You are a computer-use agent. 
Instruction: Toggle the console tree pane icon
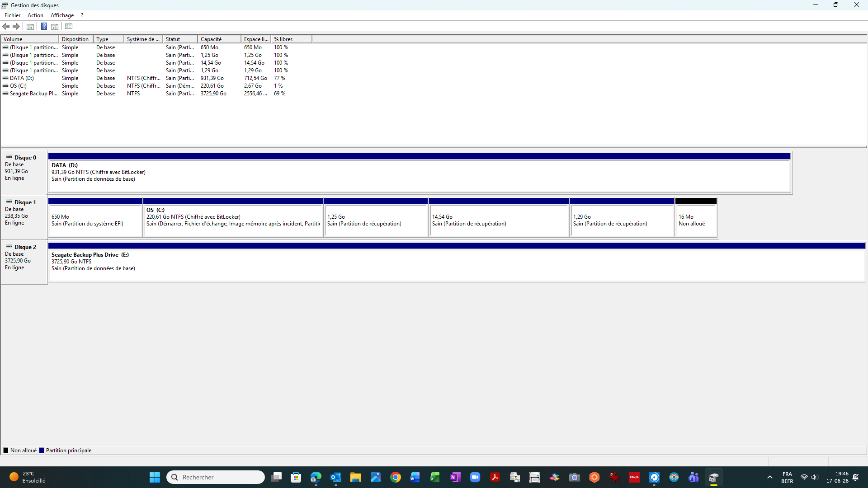30,26
